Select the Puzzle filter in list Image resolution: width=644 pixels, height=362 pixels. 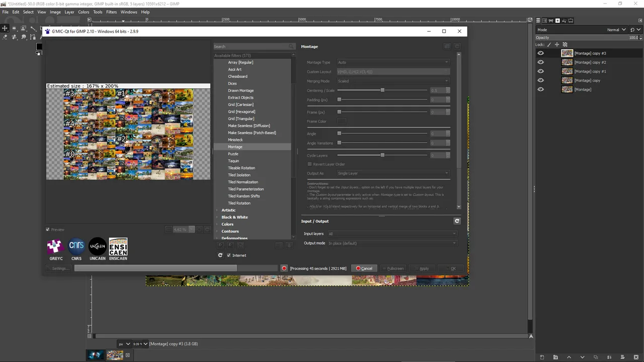tap(233, 154)
